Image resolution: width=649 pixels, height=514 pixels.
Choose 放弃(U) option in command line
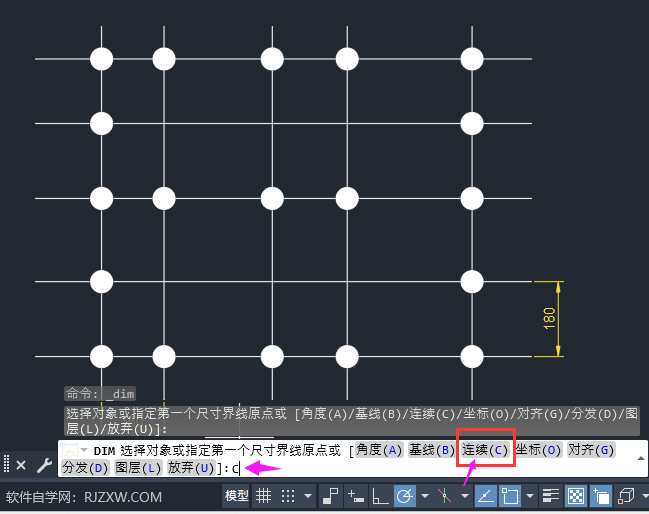point(191,468)
